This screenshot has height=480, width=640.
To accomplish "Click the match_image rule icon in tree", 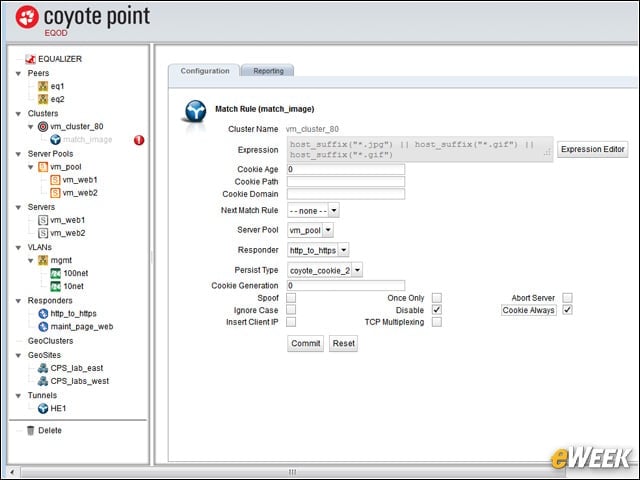I will pos(55,140).
